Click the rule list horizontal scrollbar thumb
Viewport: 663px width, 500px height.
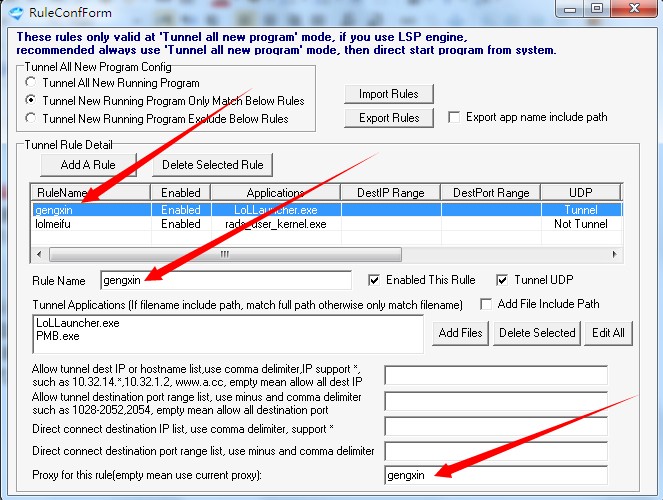(x=225, y=254)
